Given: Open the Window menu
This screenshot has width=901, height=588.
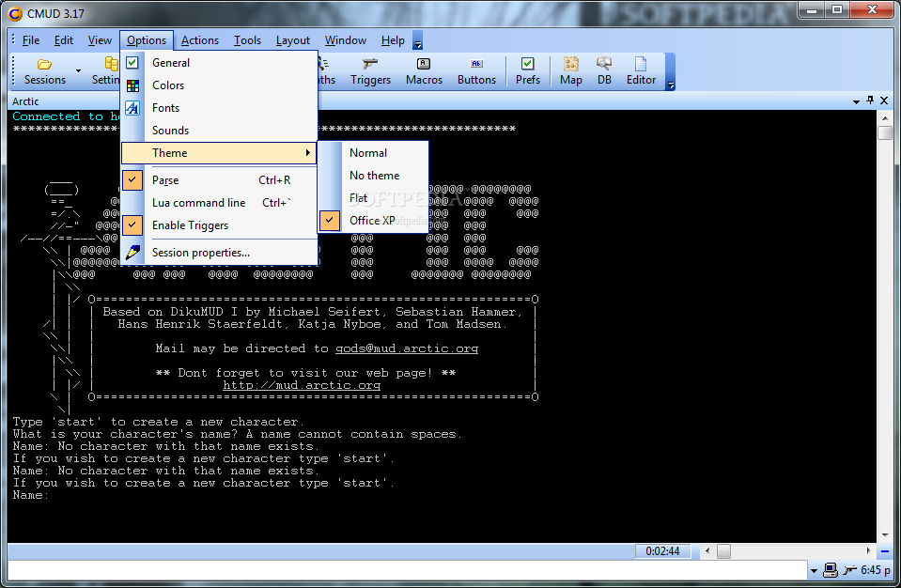Looking at the screenshot, I should pos(346,40).
